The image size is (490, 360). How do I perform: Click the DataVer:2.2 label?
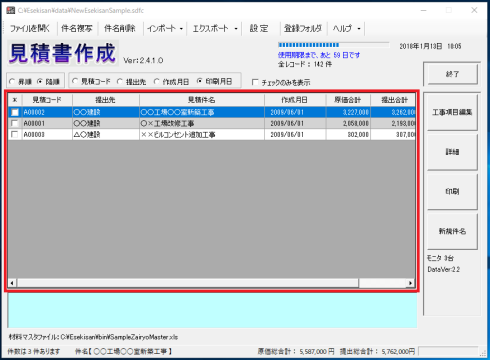(444, 269)
